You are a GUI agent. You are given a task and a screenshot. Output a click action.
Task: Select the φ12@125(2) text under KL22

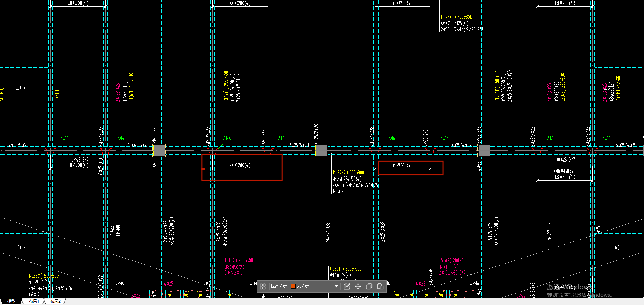(x=340, y=275)
